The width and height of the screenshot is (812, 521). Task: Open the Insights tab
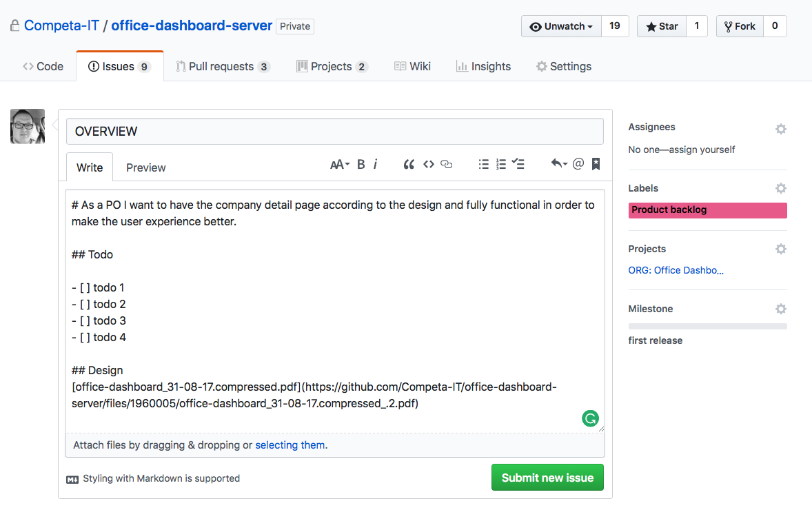(x=484, y=66)
